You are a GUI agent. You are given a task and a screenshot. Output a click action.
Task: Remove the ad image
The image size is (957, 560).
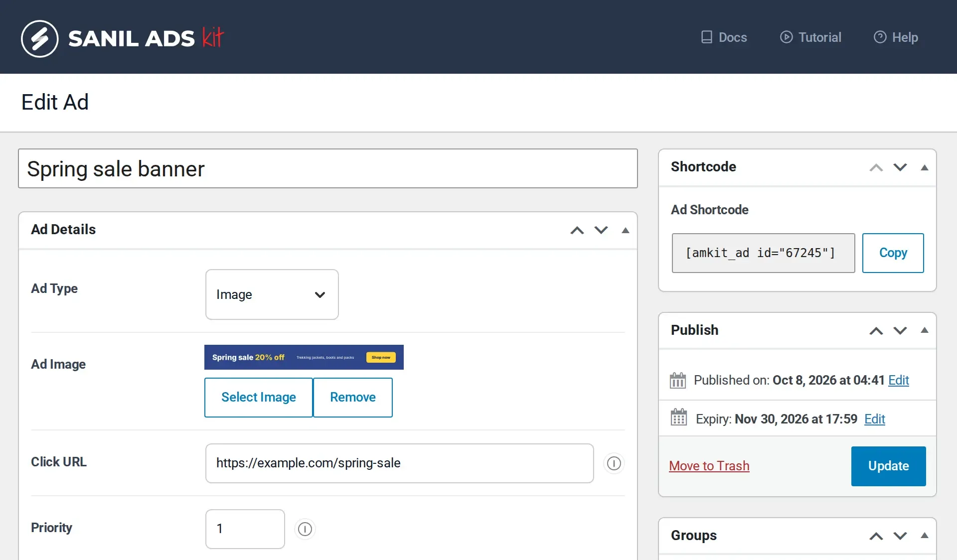coord(353,398)
